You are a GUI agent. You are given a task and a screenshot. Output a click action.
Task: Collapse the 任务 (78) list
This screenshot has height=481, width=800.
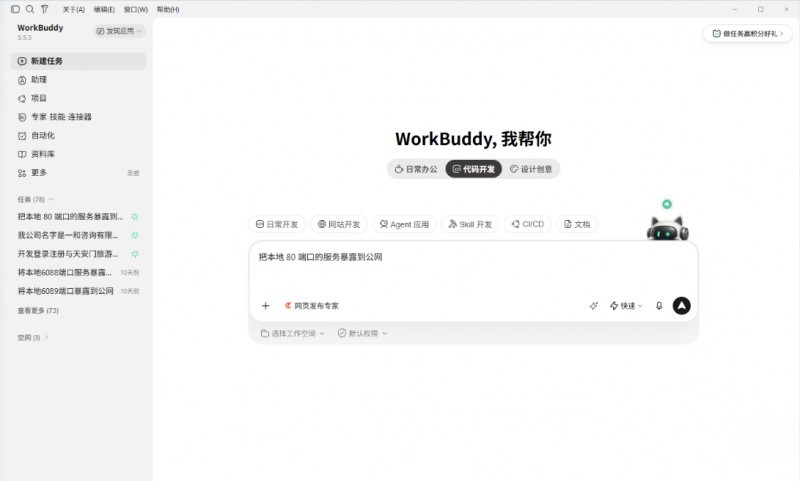[35, 199]
